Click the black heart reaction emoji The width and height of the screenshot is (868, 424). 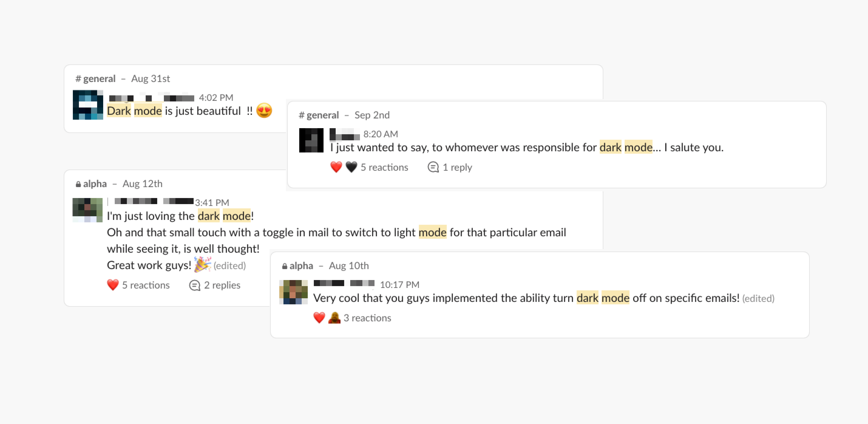(x=351, y=167)
